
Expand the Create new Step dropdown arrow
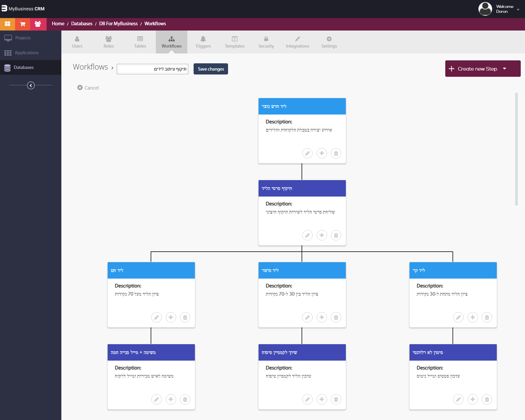click(x=505, y=69)
